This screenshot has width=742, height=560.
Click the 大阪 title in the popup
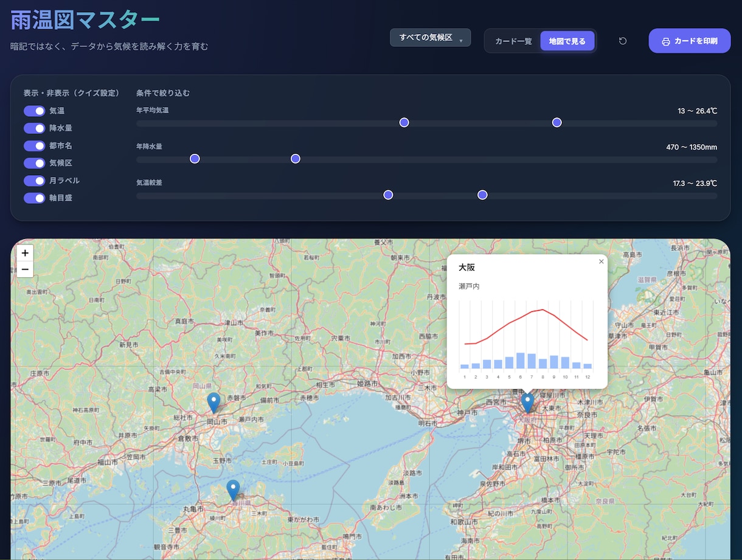pyautogui.click(x=466, y=268)
